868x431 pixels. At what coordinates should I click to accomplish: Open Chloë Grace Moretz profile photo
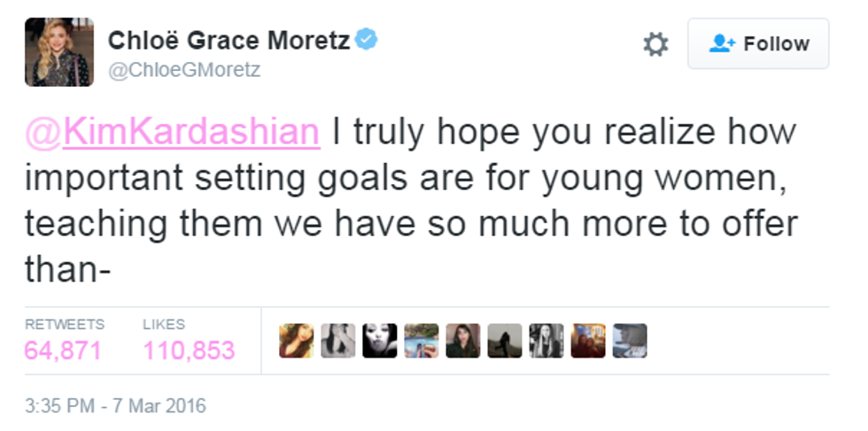(x=58, y=52)
